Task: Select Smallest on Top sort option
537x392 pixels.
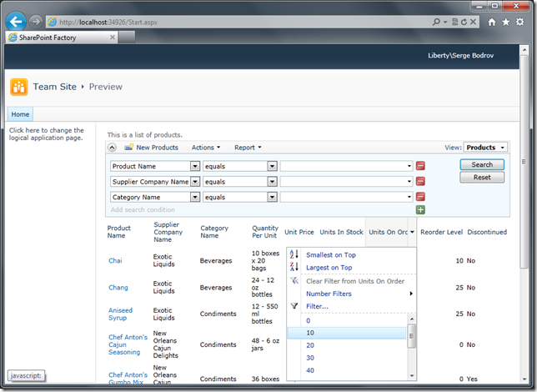Action: tap(331, 254)
